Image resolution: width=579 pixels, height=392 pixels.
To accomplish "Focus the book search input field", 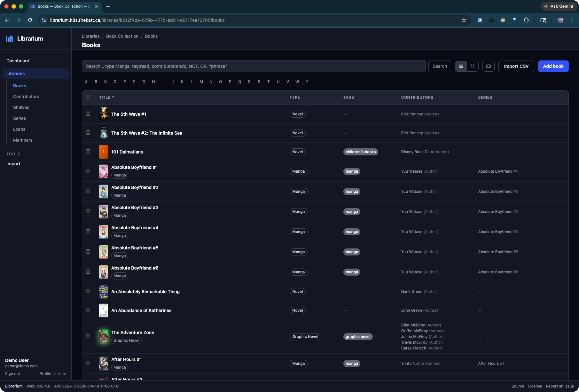I will tap(254, 66).
